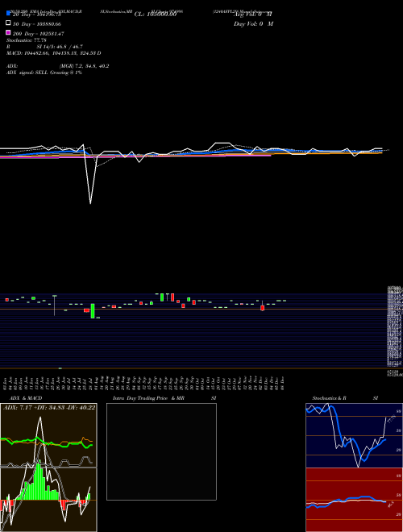
Task: Click the Stochastics & R SI panel title
Action: [x=345, y=398]
